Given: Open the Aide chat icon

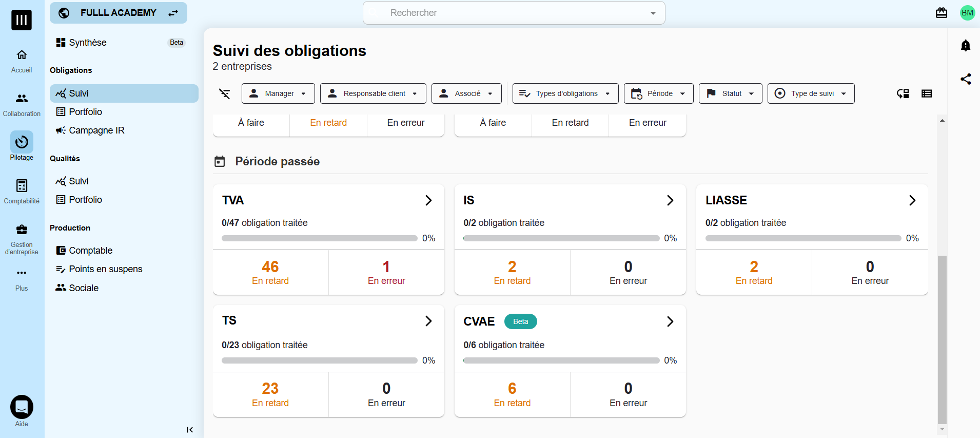Looking at the screenshot, I should pyautogui.click(x=22, y=407).
